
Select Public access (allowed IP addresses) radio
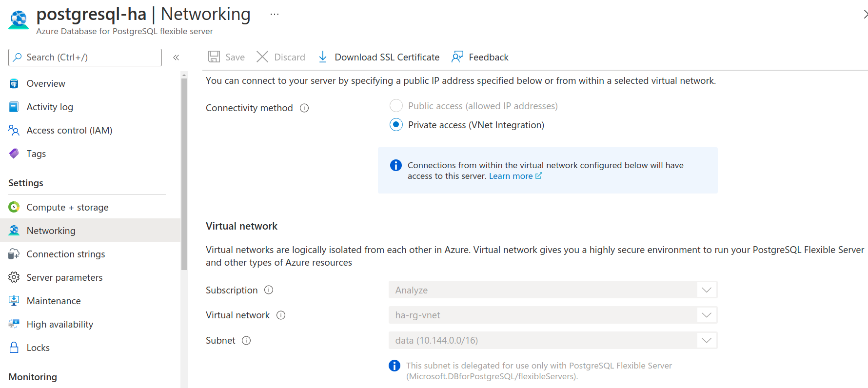click(396, 106)
